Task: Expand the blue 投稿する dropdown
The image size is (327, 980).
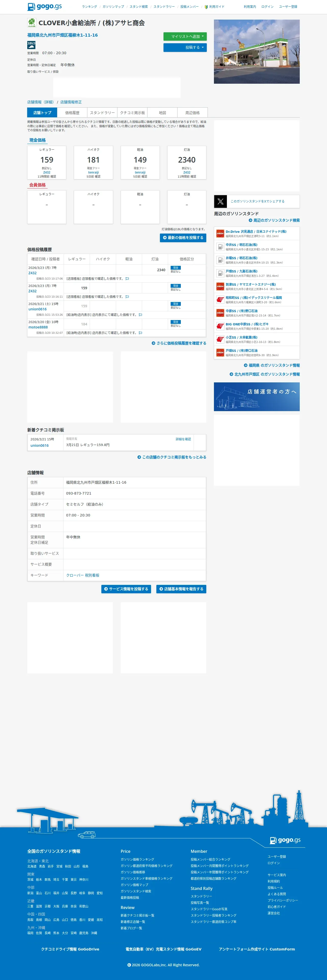Action: pos(185,48)
